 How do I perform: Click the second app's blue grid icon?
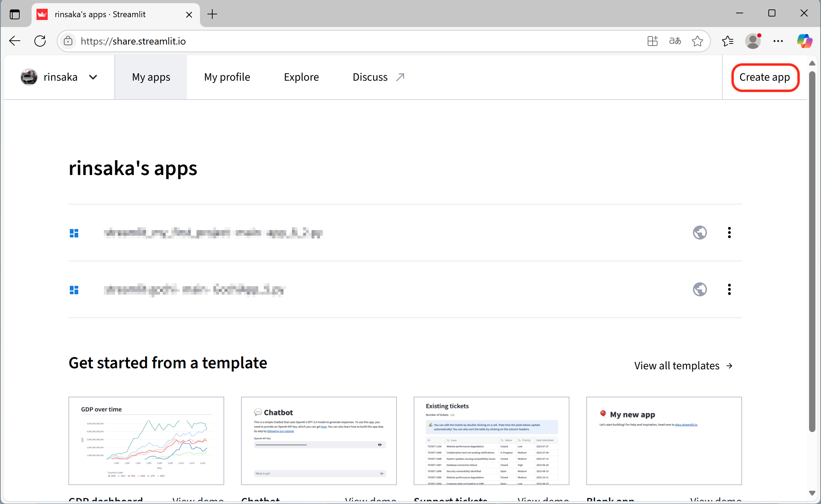point(74,290)
